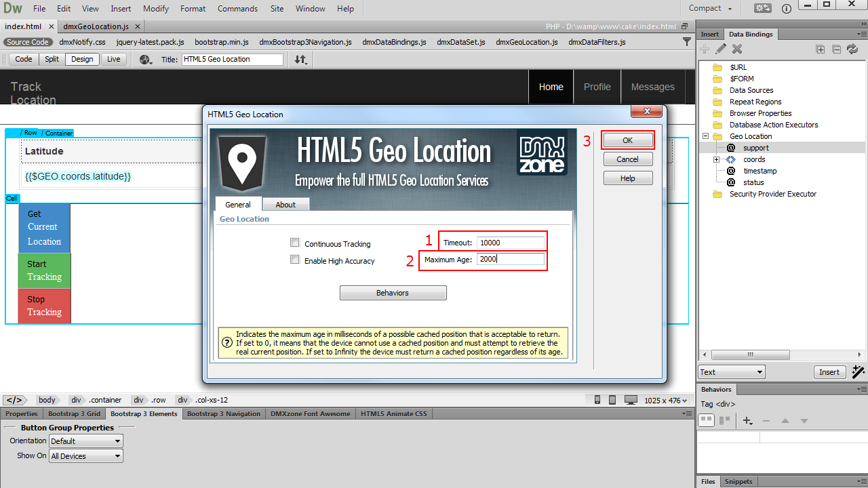Click the Dreamweaver Dw logo icon
Screen dimensions: 868x488
coord(12,9)
